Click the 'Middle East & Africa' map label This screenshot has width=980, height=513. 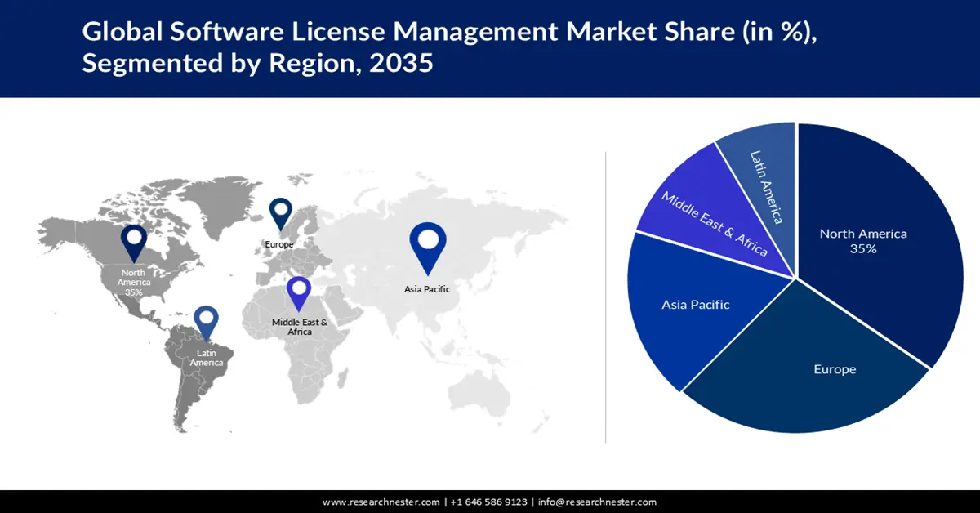tap(300, 327)
